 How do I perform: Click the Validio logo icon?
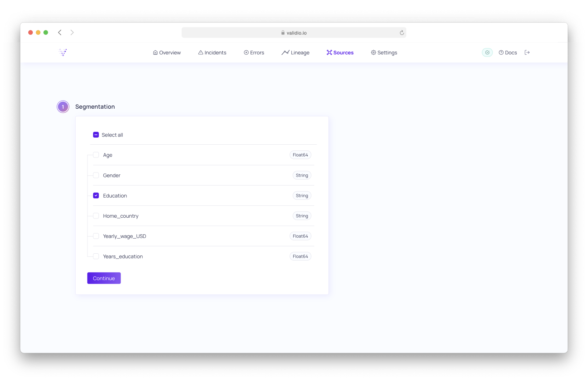tap(63, 53)
